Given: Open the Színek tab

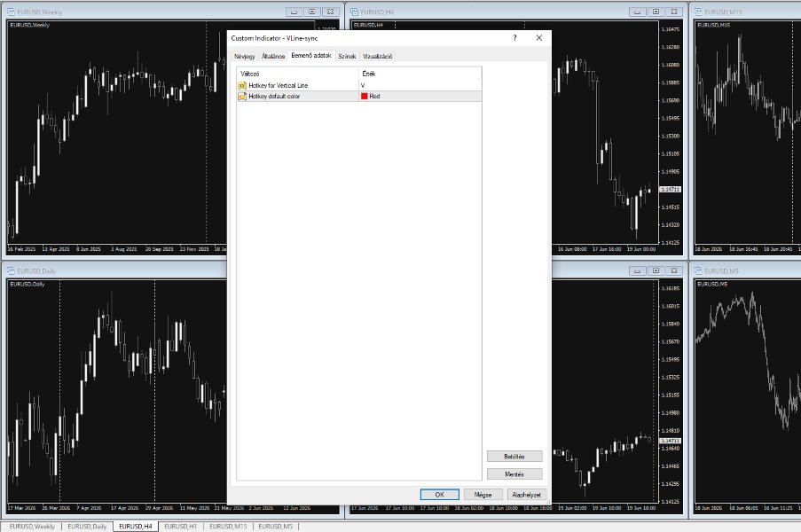Looking at the screenshot, I should pos(347,56).
